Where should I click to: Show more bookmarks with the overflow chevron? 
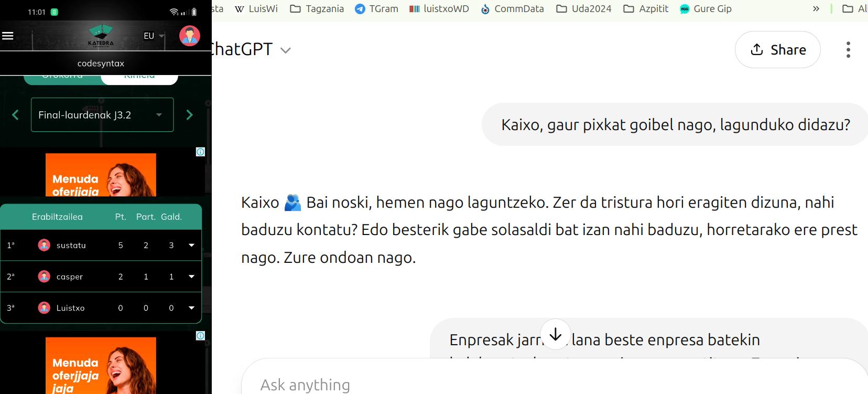pyautogui.click(x=816, y=9)
